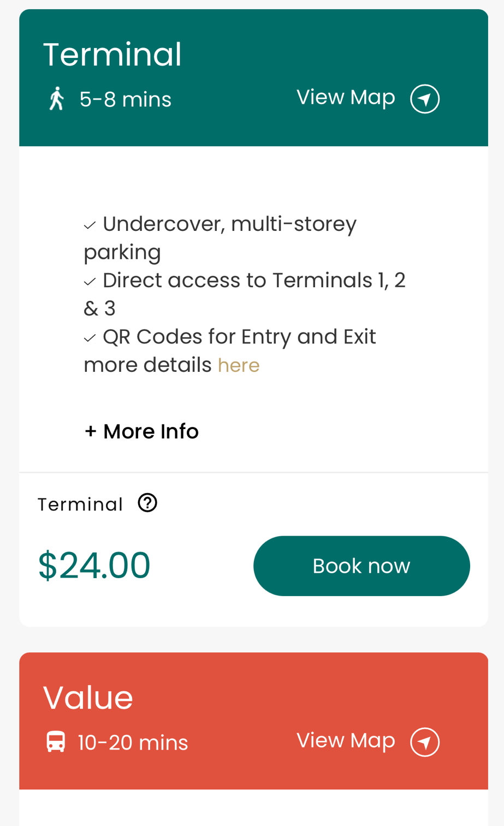
Task: Select the Value card heading
Action: pyautogui.click(x=88, y=697)
